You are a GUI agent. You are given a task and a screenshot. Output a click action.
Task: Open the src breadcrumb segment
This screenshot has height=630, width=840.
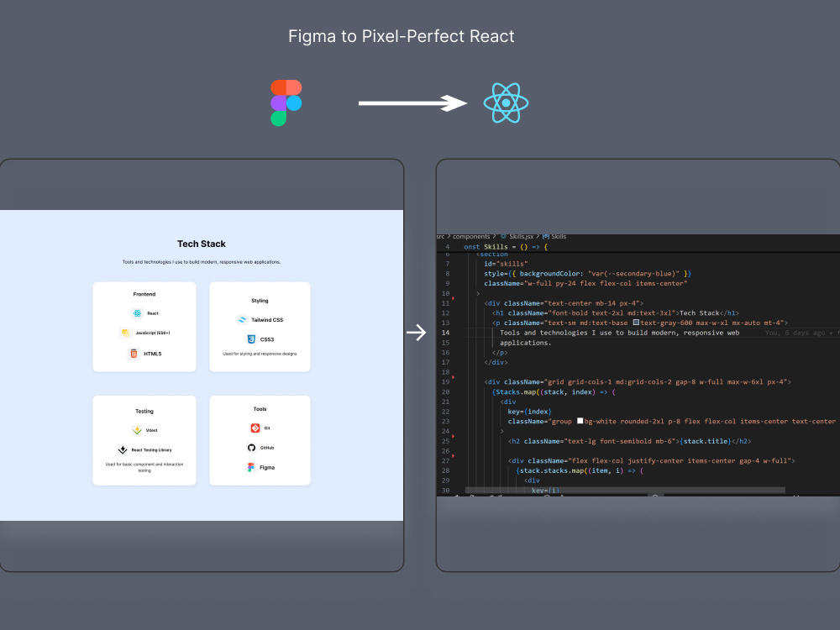(440, 236)
